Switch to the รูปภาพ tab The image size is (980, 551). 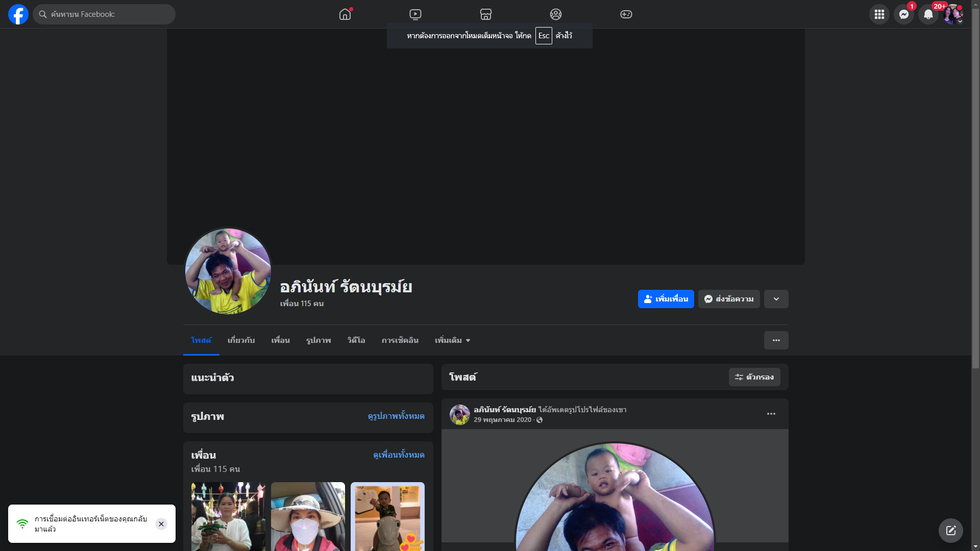tap(318, 340)
